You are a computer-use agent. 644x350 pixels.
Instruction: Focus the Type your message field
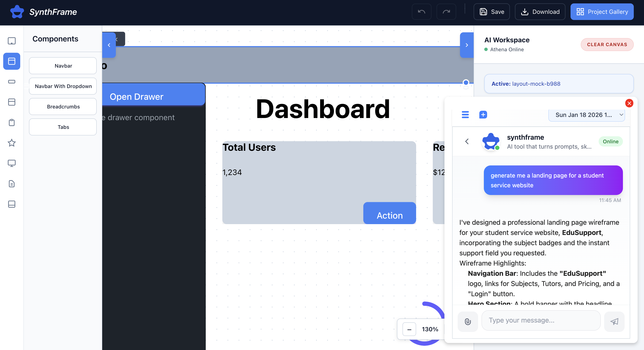pyautogui.click(x=541, y=320)
